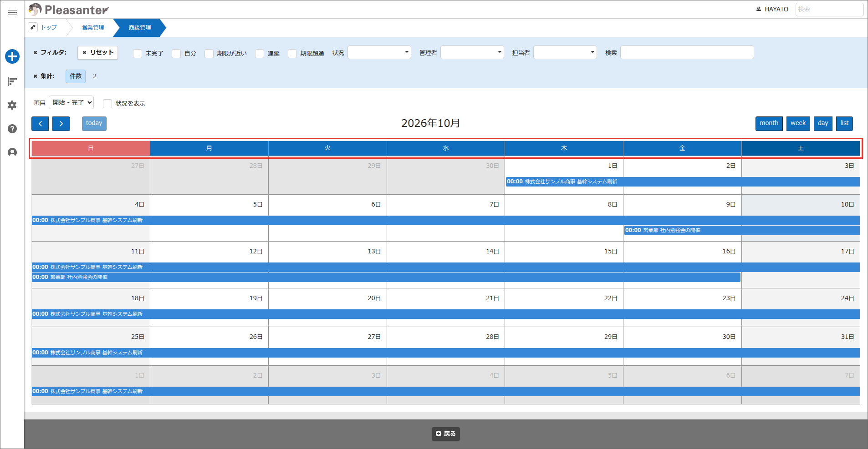Tick the 期限超過 checkbox
868x449 pixels.
(x=292, y=54)
